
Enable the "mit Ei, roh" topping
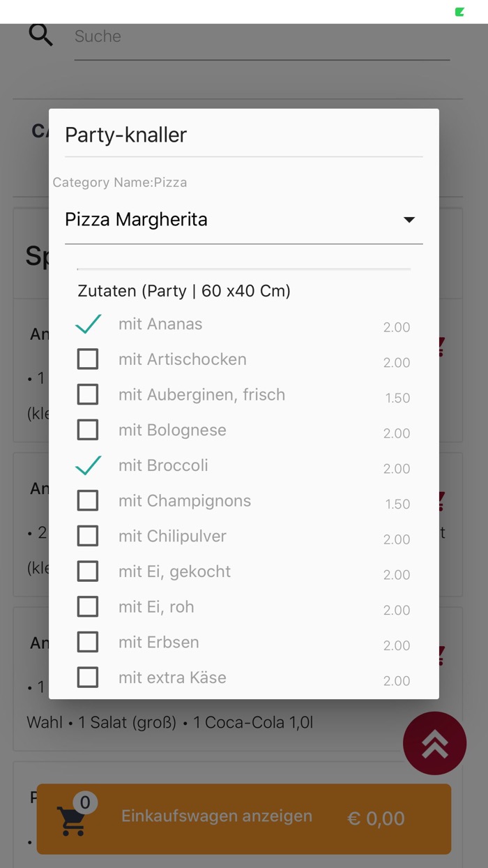pyautogui.click(x=88, y=606)
